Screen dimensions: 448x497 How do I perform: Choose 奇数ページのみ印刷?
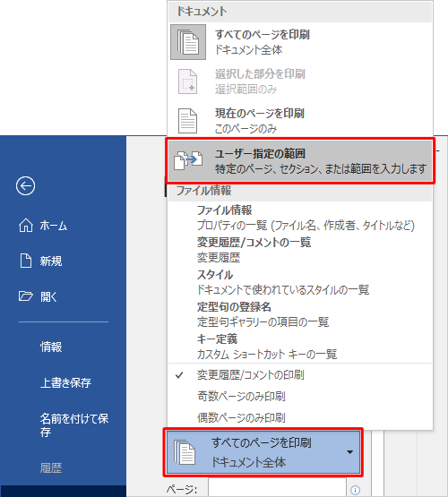pos(299,396)
